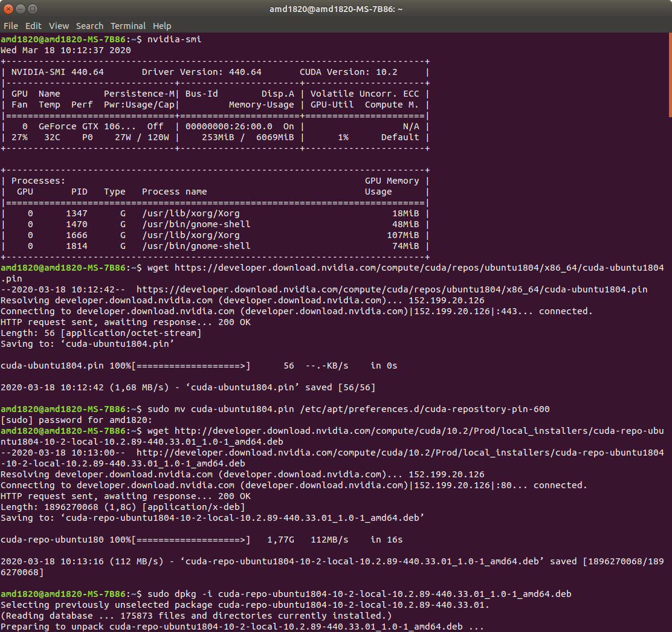This screenshot has height=632, width=672.
Task: Close the terminal window
Action: pos(8,8)
